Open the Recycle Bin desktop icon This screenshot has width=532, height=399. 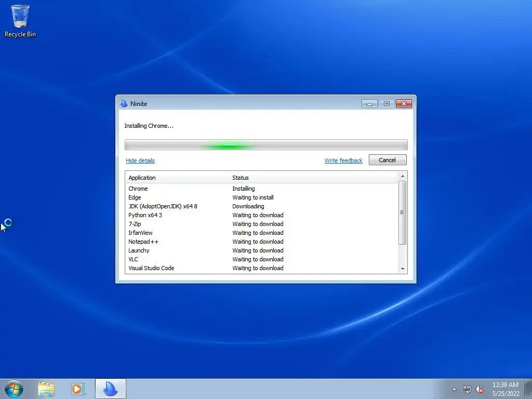pyautogui.click(x=20, y=21)
